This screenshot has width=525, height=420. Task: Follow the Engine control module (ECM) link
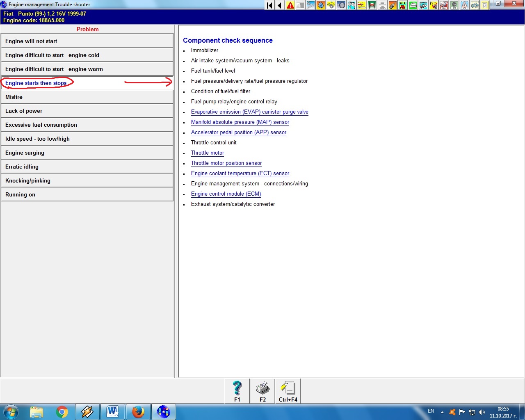click(x=226, y=194)
